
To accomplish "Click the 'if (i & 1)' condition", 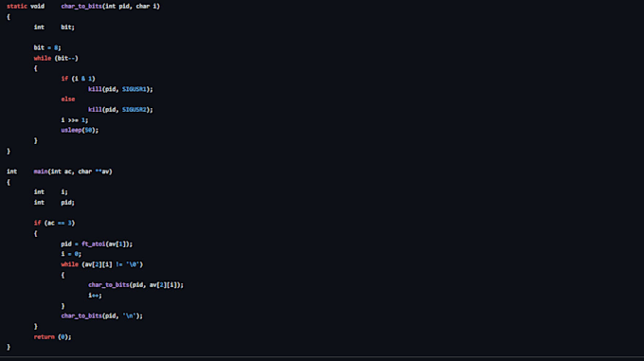I will coord(78,79).
